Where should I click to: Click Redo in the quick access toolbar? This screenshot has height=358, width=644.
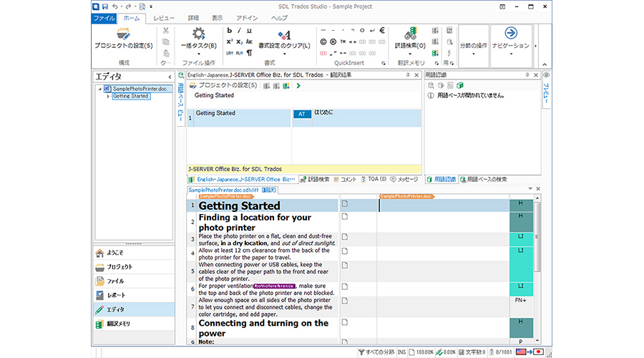(129, 6)
